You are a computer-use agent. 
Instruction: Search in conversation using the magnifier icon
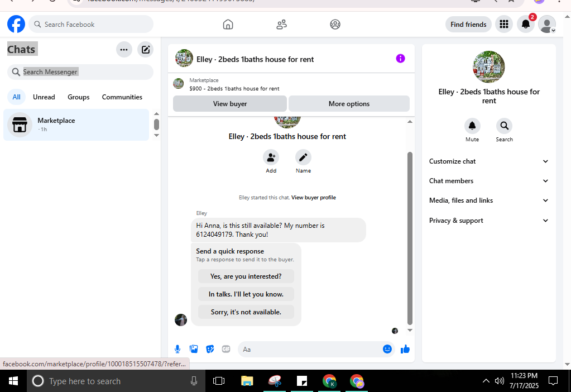coord(505,126)
